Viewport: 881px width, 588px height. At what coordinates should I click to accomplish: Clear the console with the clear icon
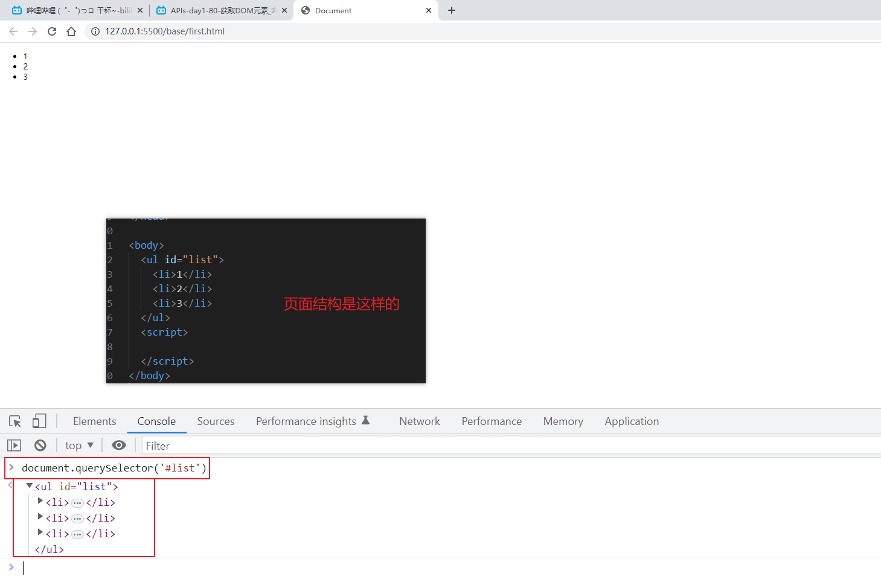(x=40, y=446)
